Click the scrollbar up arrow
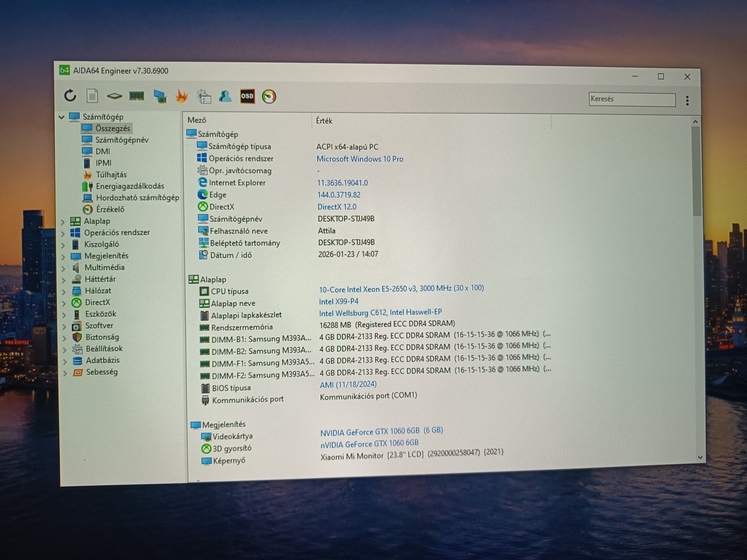This screenshot has height=560, width=747. [x=695, y=121]
